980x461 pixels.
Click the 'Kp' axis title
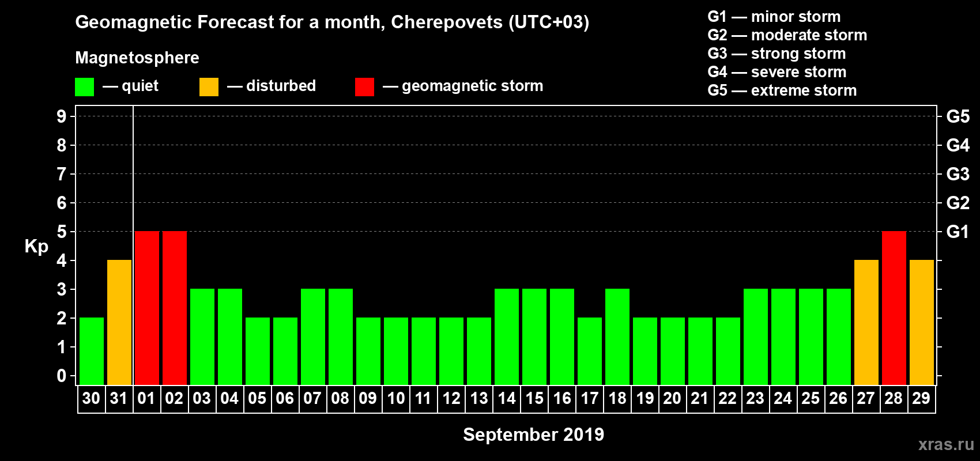click(x=36, y=247)
